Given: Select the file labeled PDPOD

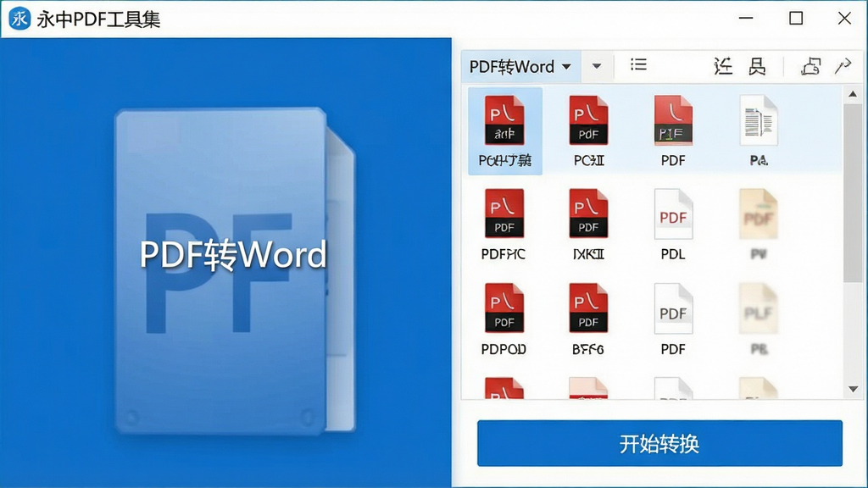Looking at the screenshot, I should coord(504,319).
